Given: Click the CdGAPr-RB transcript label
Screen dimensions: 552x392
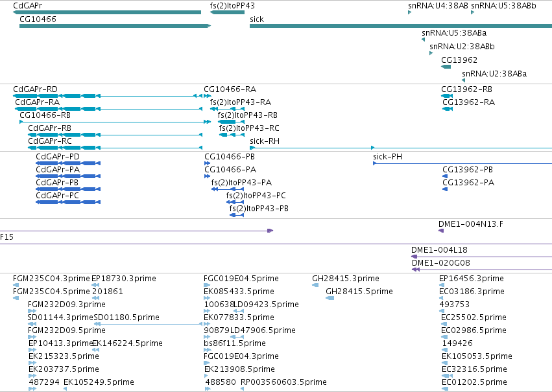Looking at the screenshot, I should (50, 128).
